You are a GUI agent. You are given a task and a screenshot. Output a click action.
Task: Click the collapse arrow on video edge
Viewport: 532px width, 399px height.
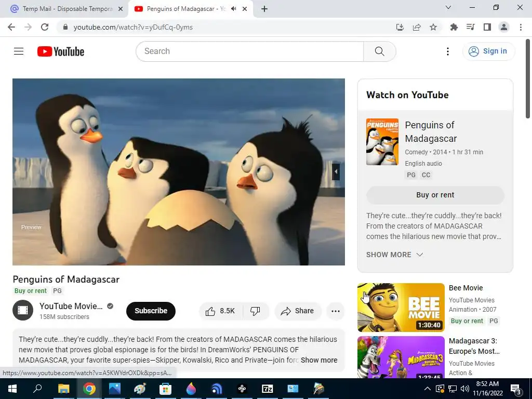(336, 171)
